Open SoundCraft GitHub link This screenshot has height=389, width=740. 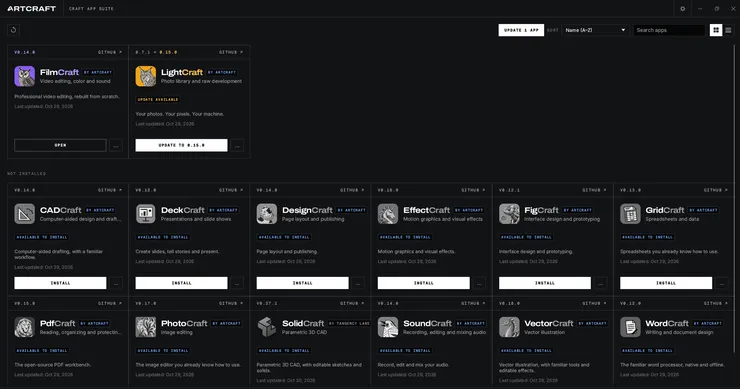point(473,304)
